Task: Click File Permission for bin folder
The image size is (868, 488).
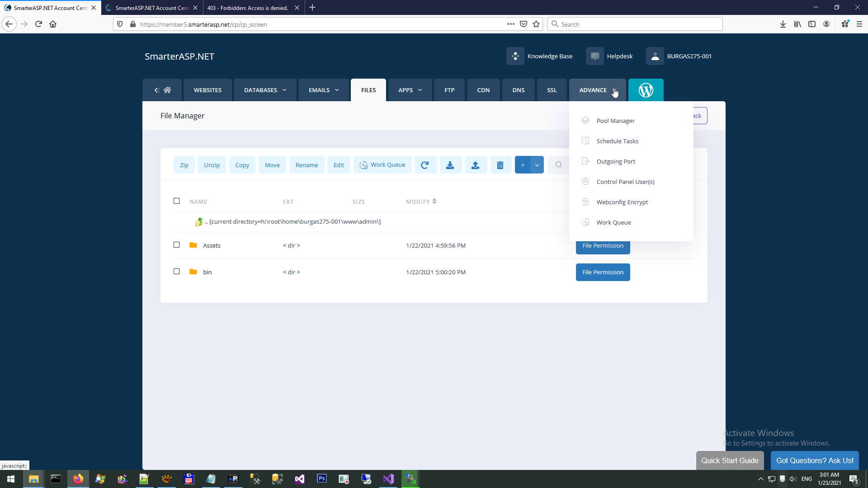Action: click(603, 272)
